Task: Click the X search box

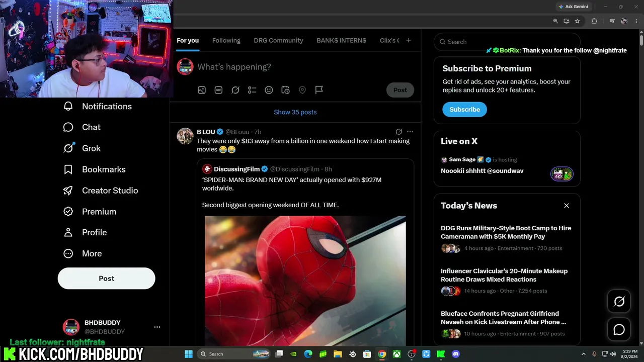Action: click(507, 42)
